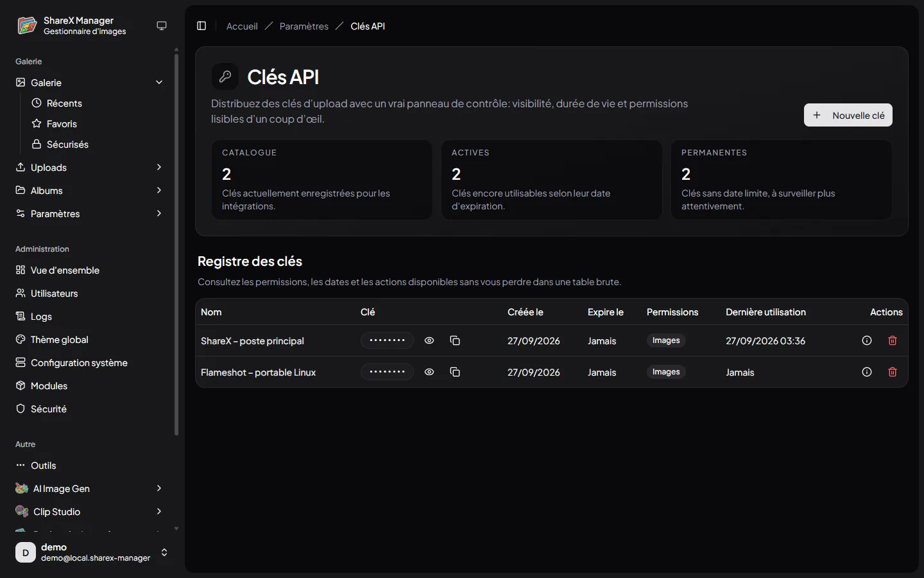Delete the Flameshot – portable Linux key
This screenshot has width=924, height=578.
pos(893,372)
